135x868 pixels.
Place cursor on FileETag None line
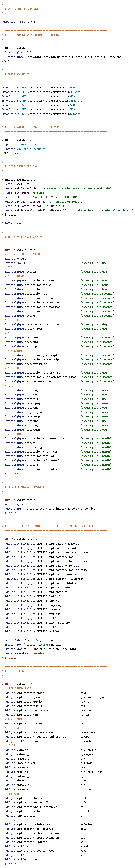(11, 223)
